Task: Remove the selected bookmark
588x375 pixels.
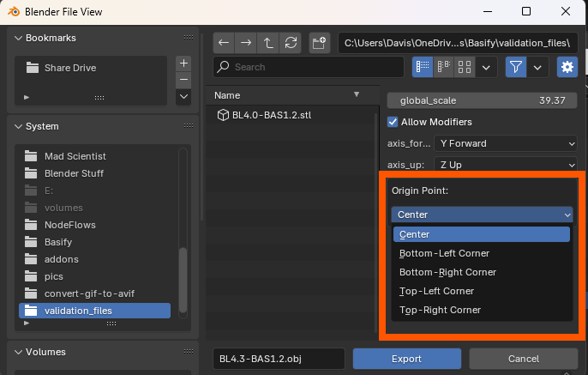Action: [x=183, y=80]
